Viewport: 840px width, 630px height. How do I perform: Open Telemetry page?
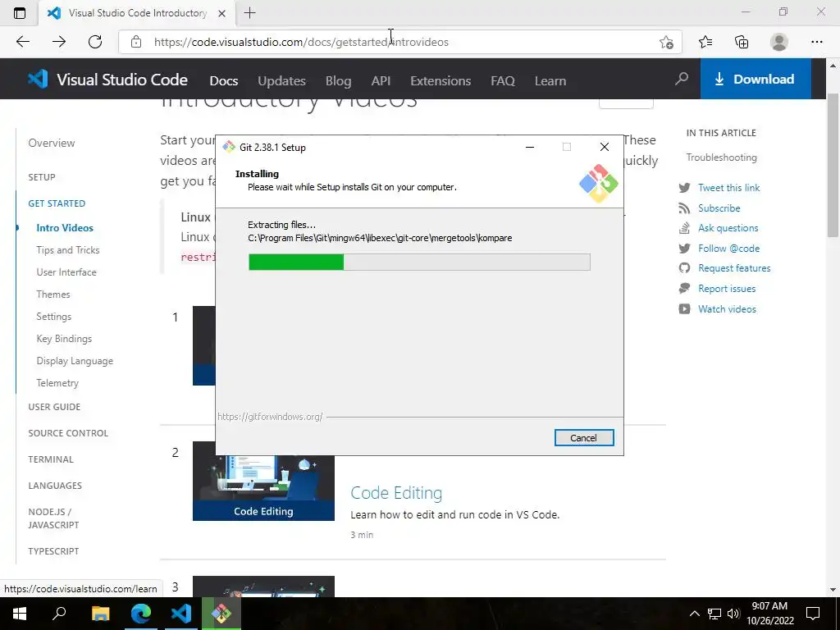57,383
